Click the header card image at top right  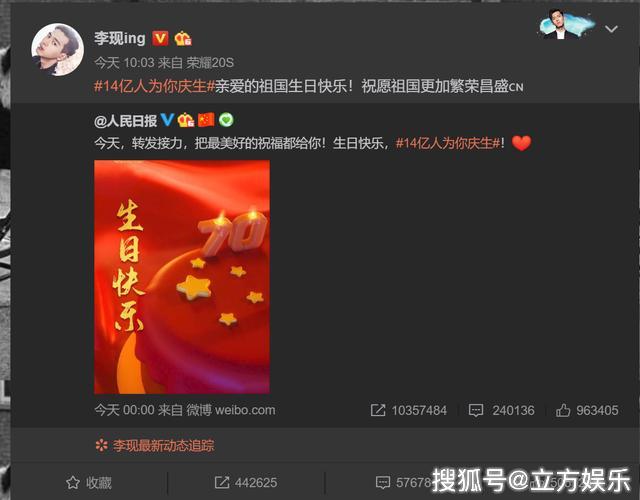567,24
